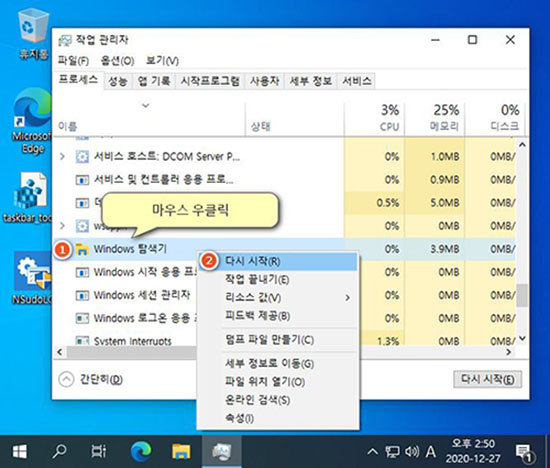Open network tray icon
The height and width of the screenshot is (468, 550).
point(392,452)
